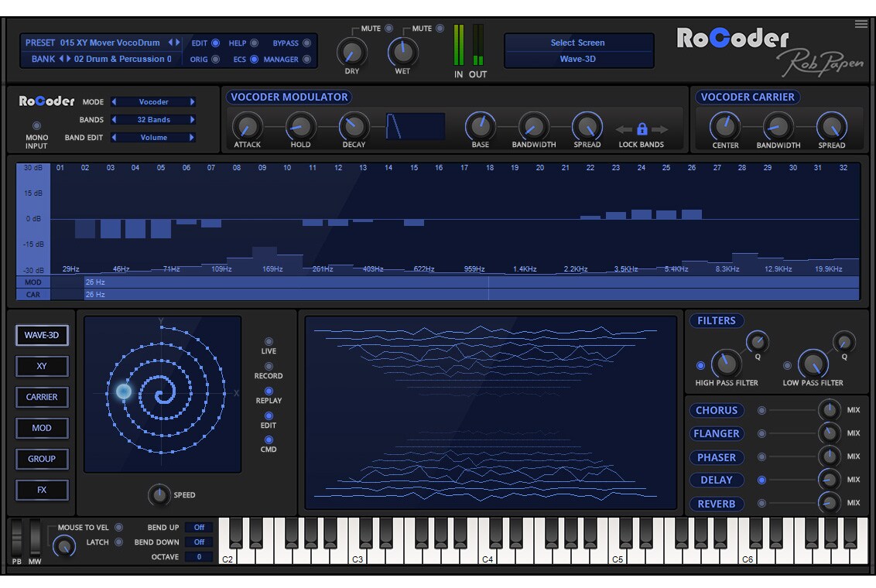The height and width of the screenshot is (588, 876).
Task: Click the modulator Decay knob
Action: [x=354, y=126]
